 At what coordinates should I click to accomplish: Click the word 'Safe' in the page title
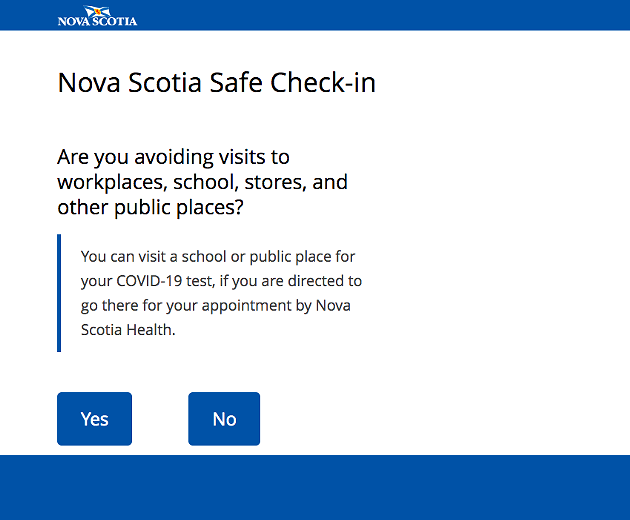236,83
